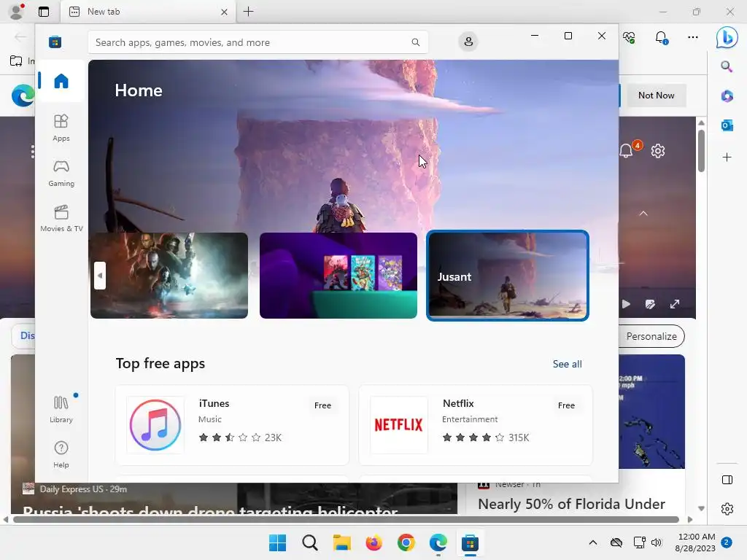Open Edge toolbar notifications bell icon
The image size is (747, 560).
(x=661, y=37)
